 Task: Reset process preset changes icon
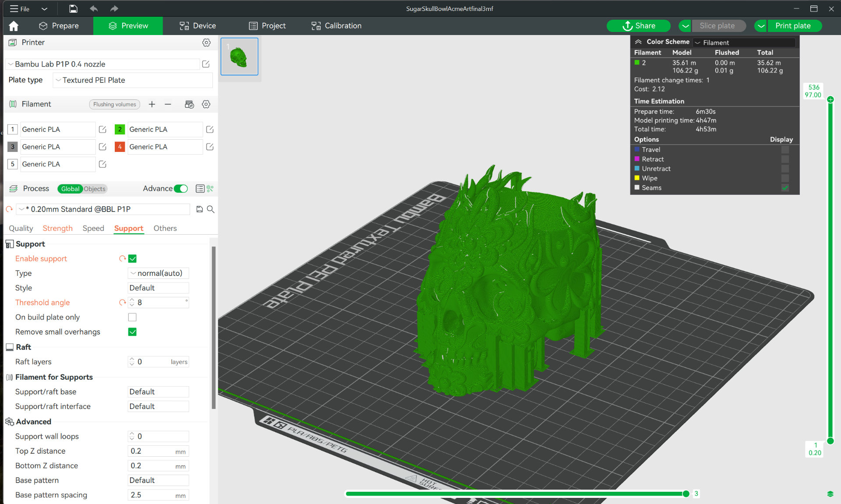tap(9, 209)
